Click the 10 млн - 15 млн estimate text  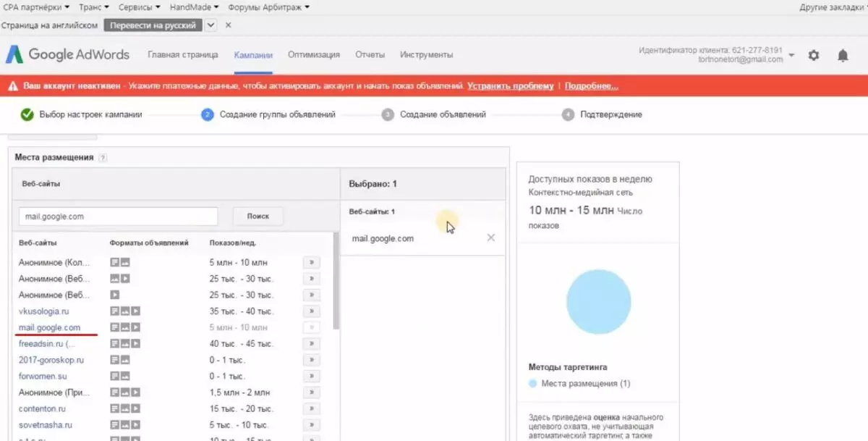tap(571, 210)
